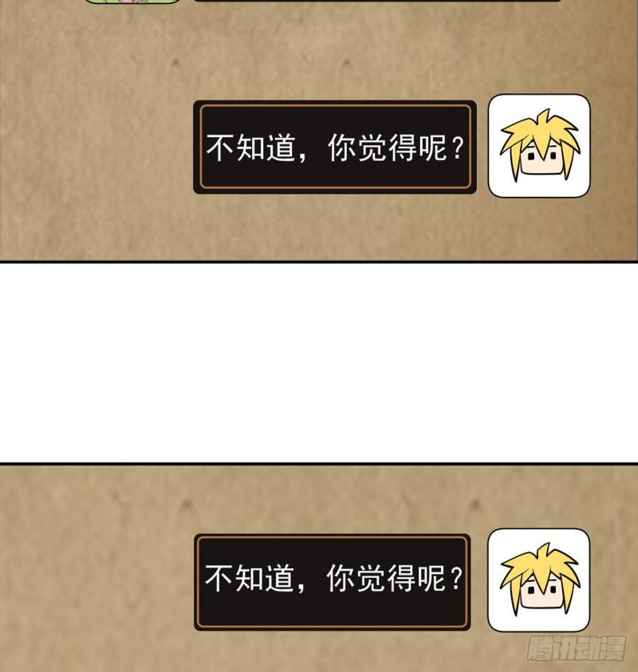Click the question mark in lower bubble
Viewport: 638px width, 672px height.
point(457,579)
